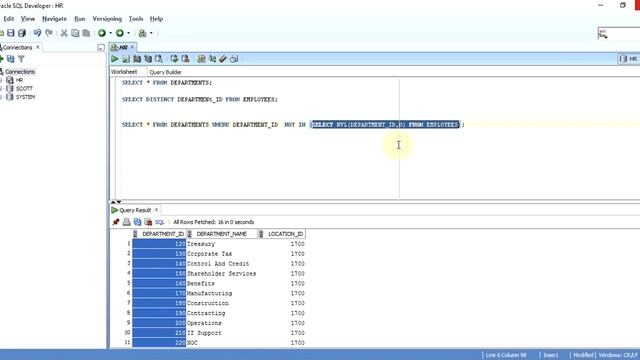Open the Edit menu
Image resolution: width=640 pixels, height=360 pixels.
point(9,19)
